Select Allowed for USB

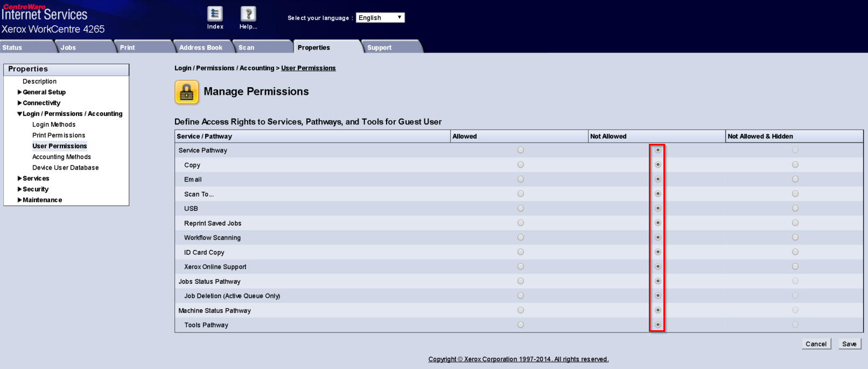(521, 208)
